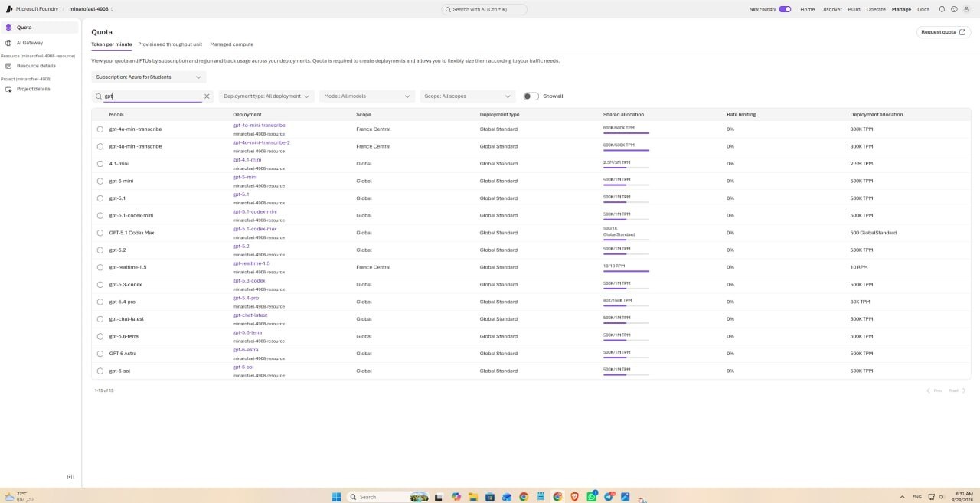Open Manage in the top navigation

[901, 9]
